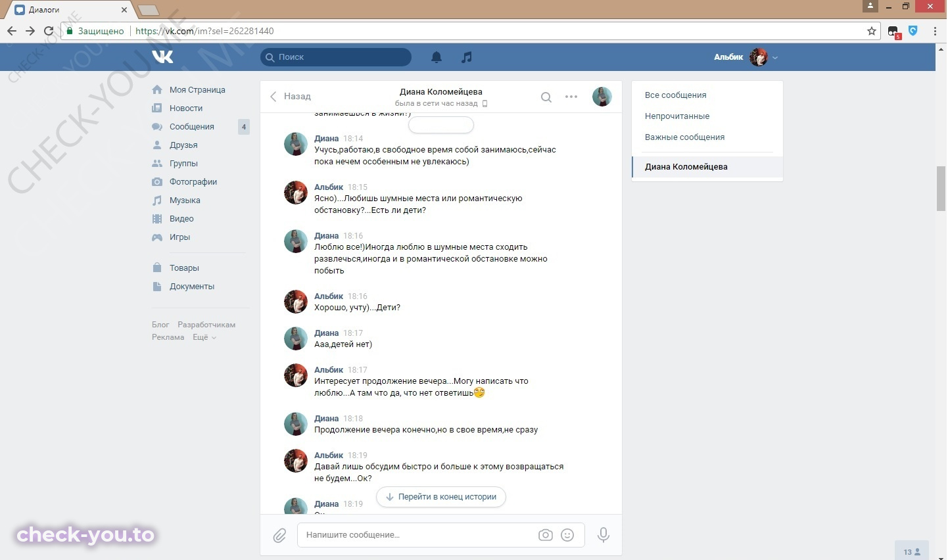The height and width of the screenshot is (560, 948).
Task: Open the Chrome profile person button
Action: 870,6
